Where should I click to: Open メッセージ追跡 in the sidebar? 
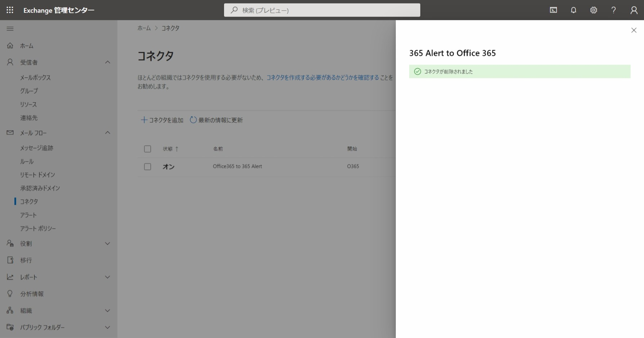37,148
